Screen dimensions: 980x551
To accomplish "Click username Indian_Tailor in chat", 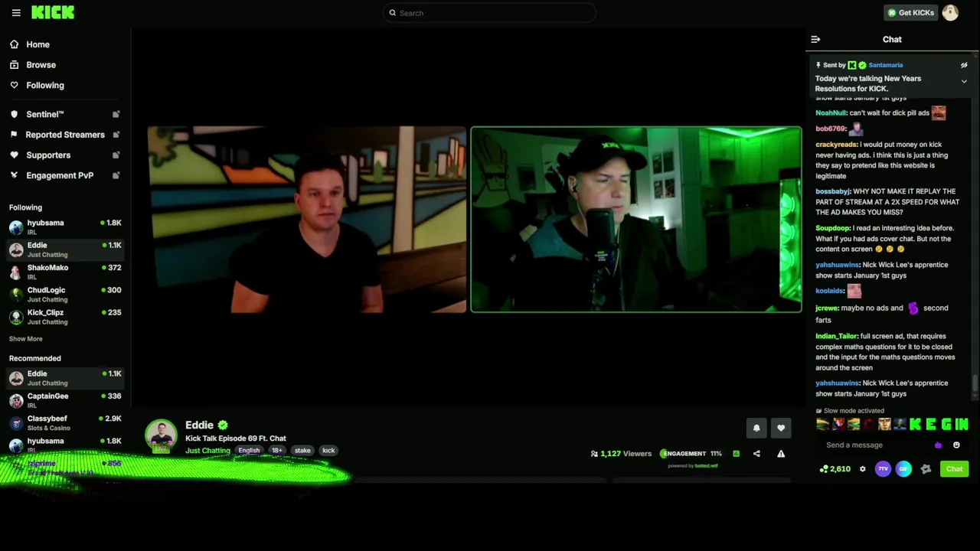I will (836, 336).
